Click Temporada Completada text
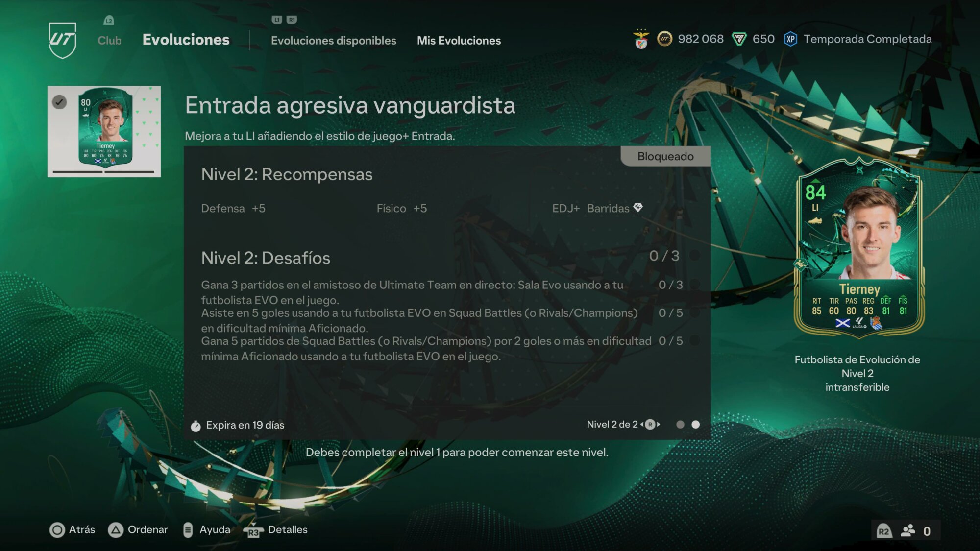This screenshot has width=980, height=551. 867,39
